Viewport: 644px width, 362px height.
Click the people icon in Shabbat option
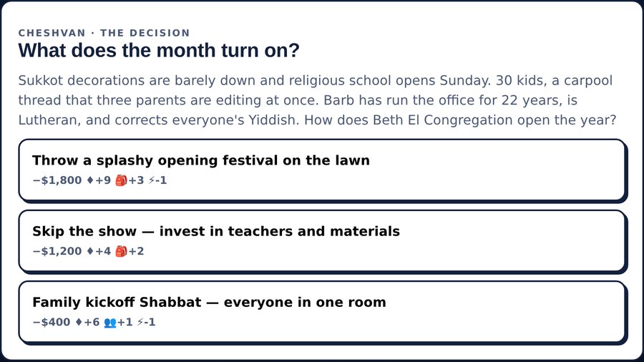click(x=110, y=323)
